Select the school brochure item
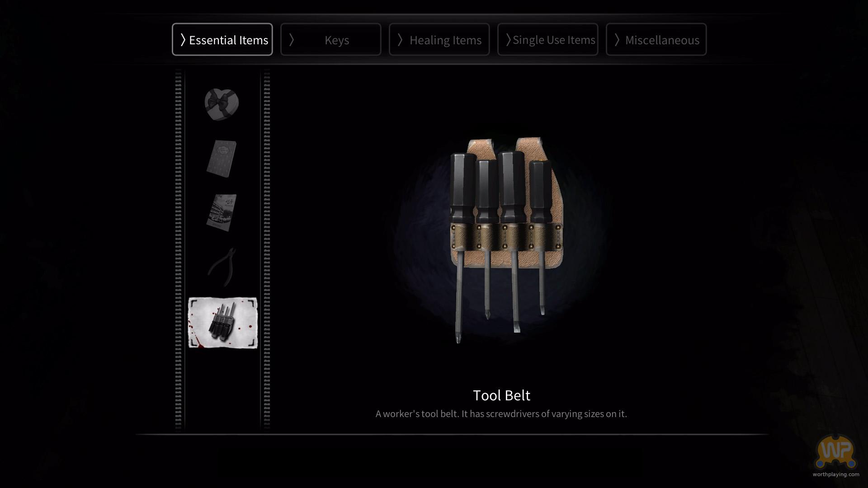Image resolution: width=868 pixels, height=488 pixels. 222,213
